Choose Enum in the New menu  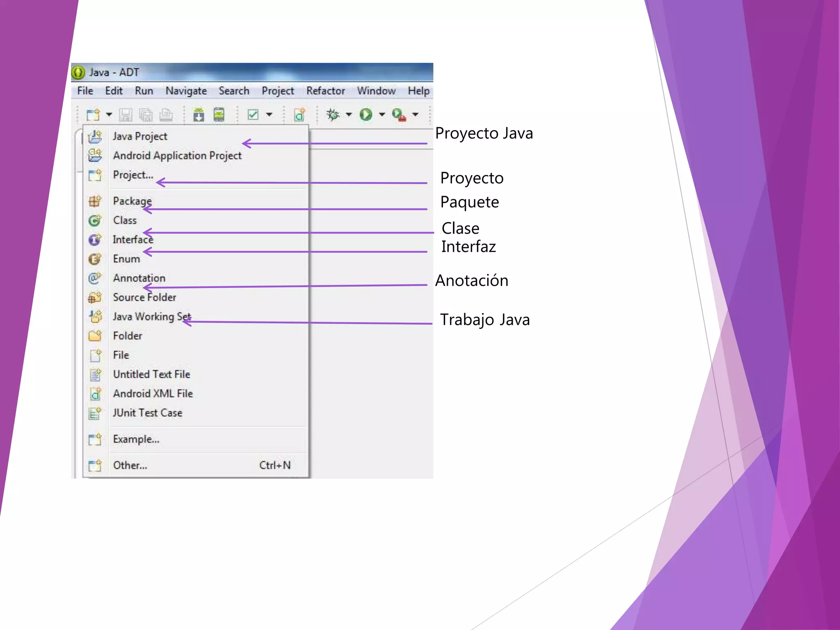[x=196, y=259]
